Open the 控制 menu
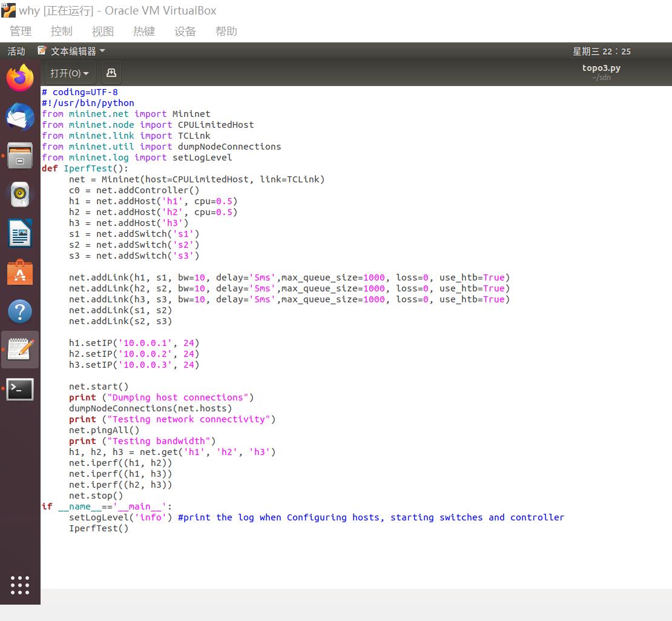 (x=62, y=32)
